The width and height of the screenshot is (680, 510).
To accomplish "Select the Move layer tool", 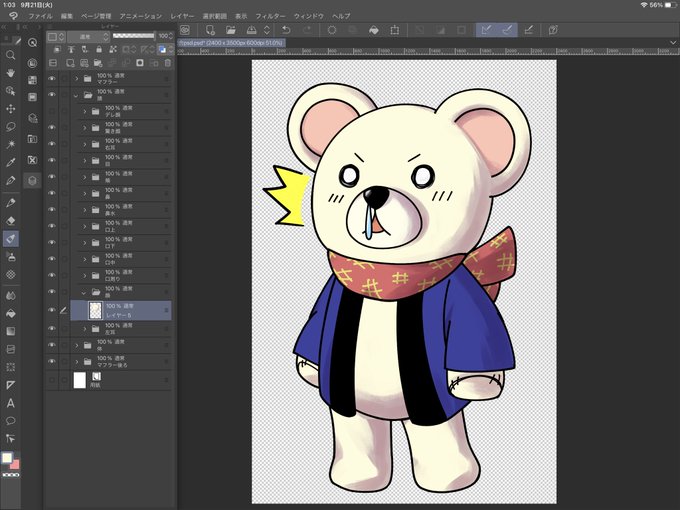I will coord(10,108).
